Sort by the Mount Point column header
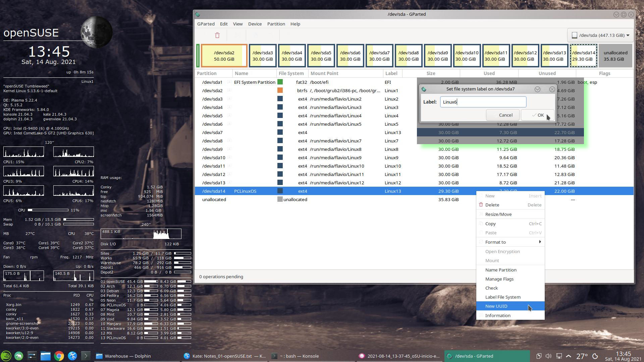This screenshot has height=362, width=644. coord(345,73)
